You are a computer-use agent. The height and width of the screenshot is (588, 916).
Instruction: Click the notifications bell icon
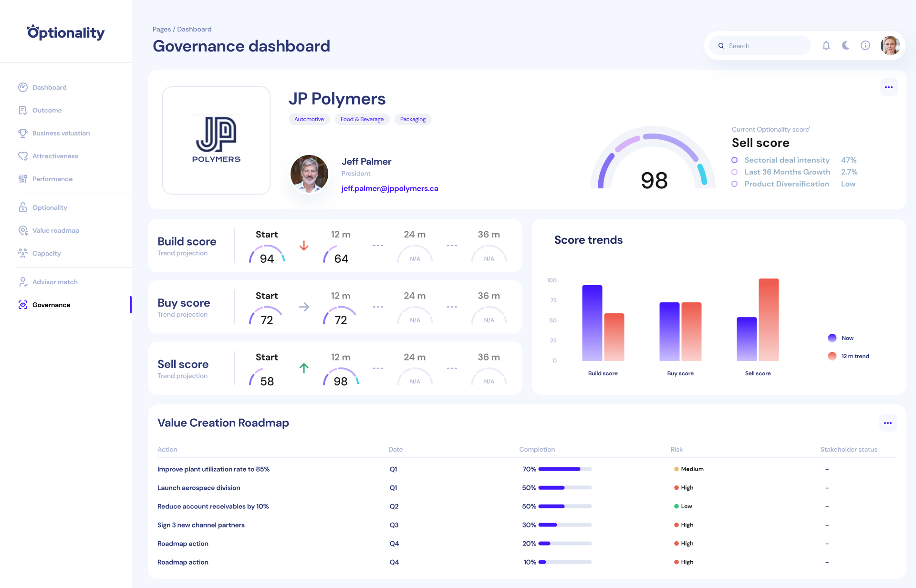tap(826, 45)
